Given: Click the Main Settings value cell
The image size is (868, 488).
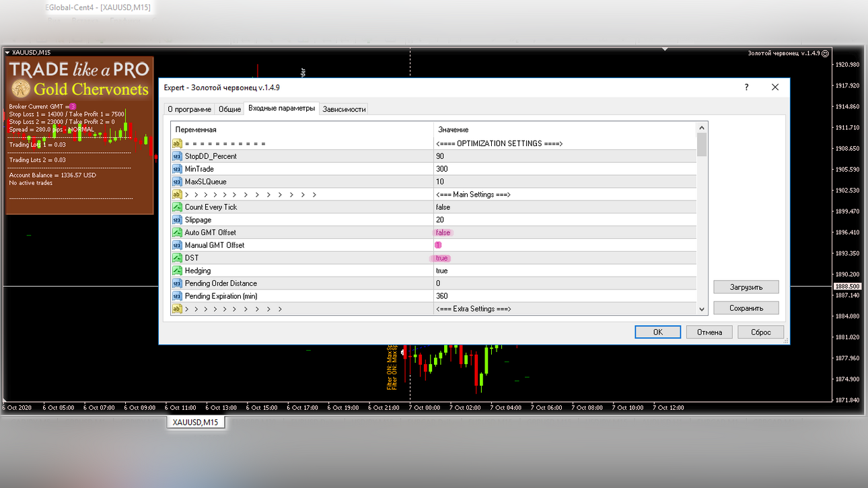Looking at the screenshot, I should click(565, 195).
